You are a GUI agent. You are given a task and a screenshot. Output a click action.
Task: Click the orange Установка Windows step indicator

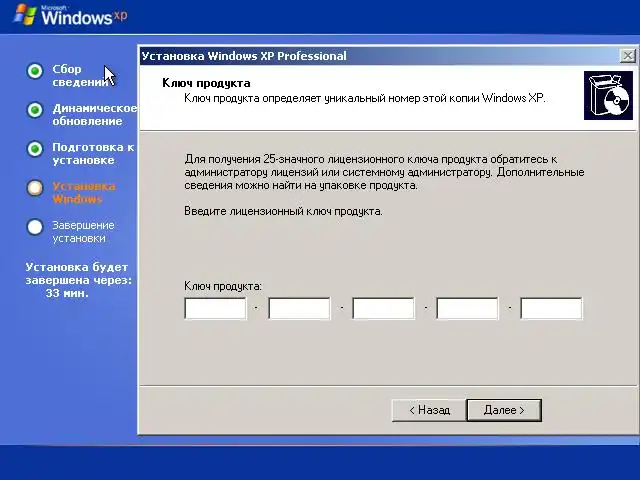point(35,188)
